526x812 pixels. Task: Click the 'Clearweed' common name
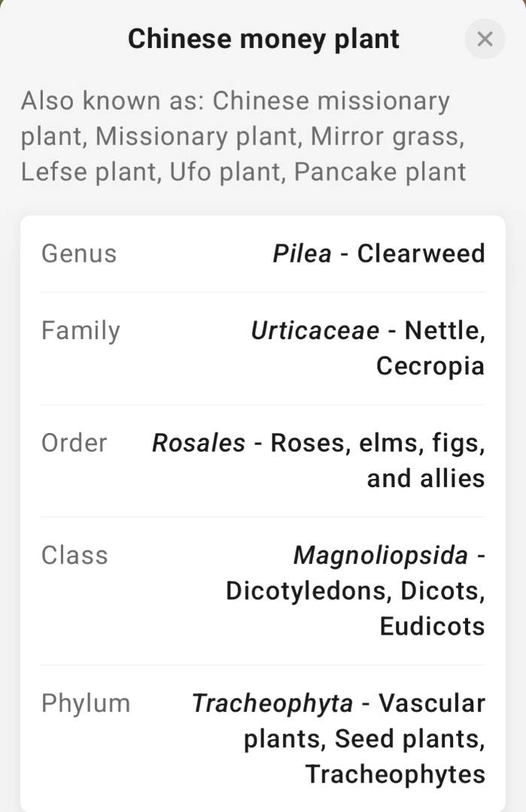click(421, 254)
